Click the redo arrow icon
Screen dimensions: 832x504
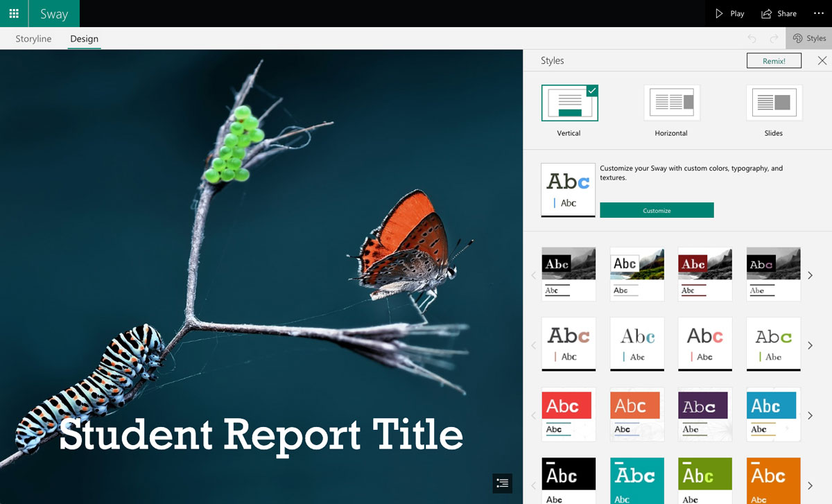click(x=774, y=39)
